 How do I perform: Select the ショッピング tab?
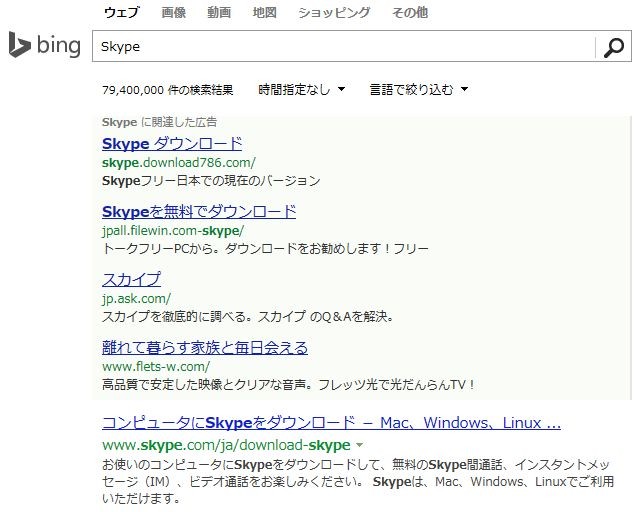click(334, 13)
